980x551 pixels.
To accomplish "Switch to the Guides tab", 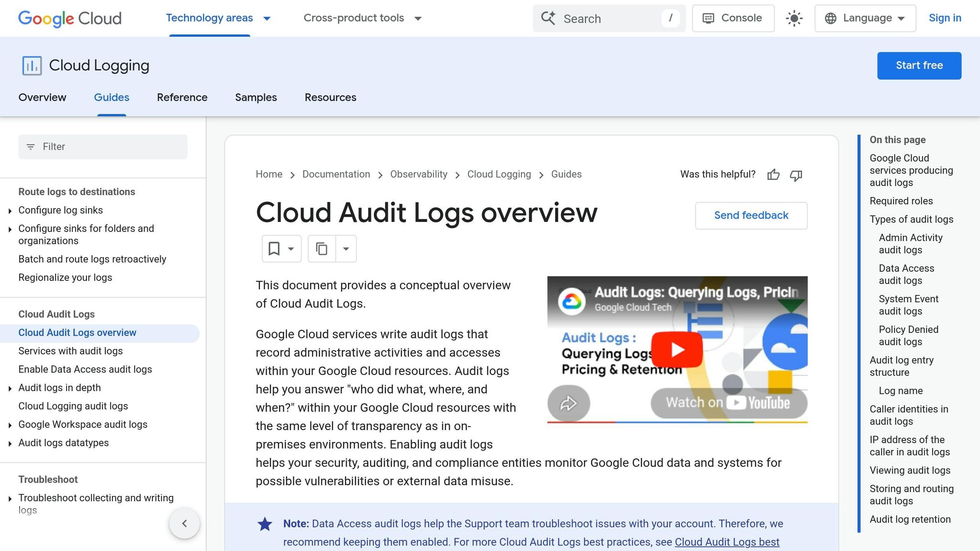I will point(111,98).
